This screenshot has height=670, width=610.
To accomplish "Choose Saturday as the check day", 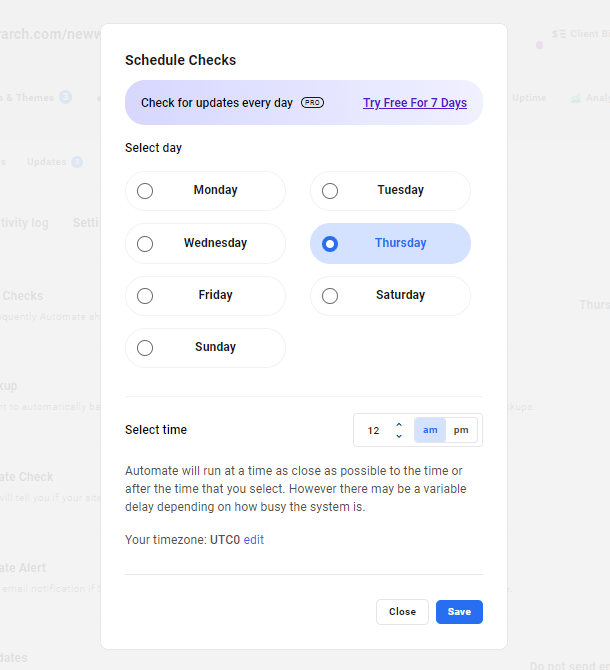I will coord(390,296).
